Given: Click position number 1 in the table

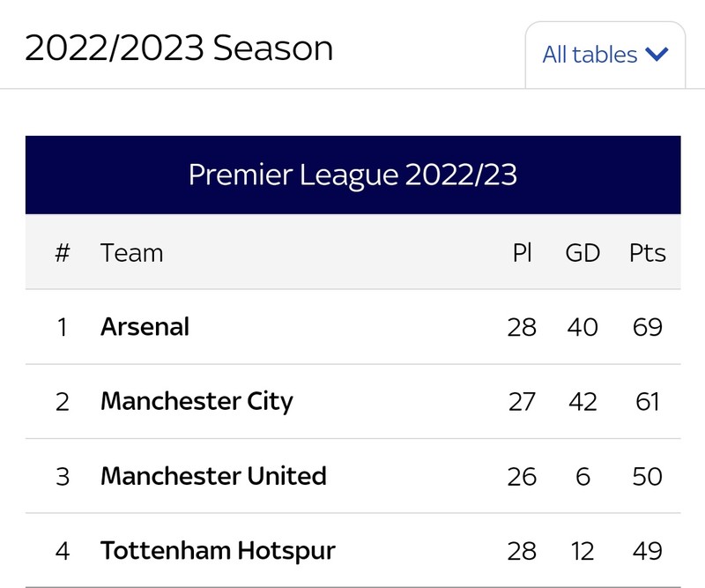Looking at the screenshot, I should [63, 327].
